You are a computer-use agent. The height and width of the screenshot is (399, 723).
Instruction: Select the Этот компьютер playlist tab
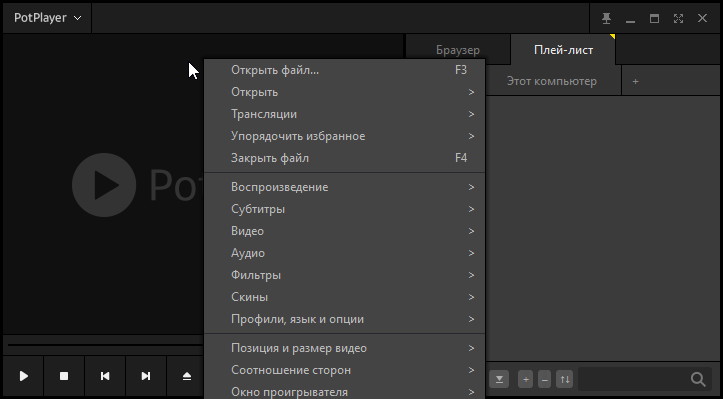552,81
